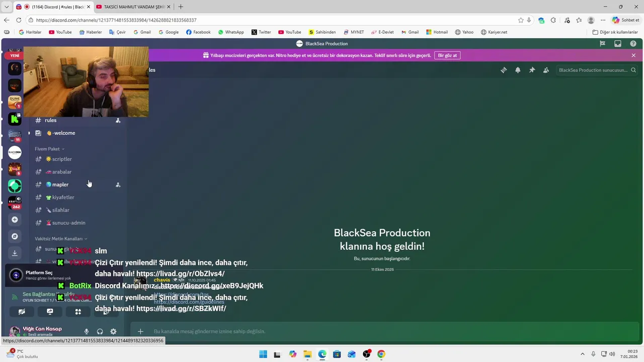This screenshot has width=644, height=362.
Task: Show pinned messages
Action: click(x=532, y=70)
